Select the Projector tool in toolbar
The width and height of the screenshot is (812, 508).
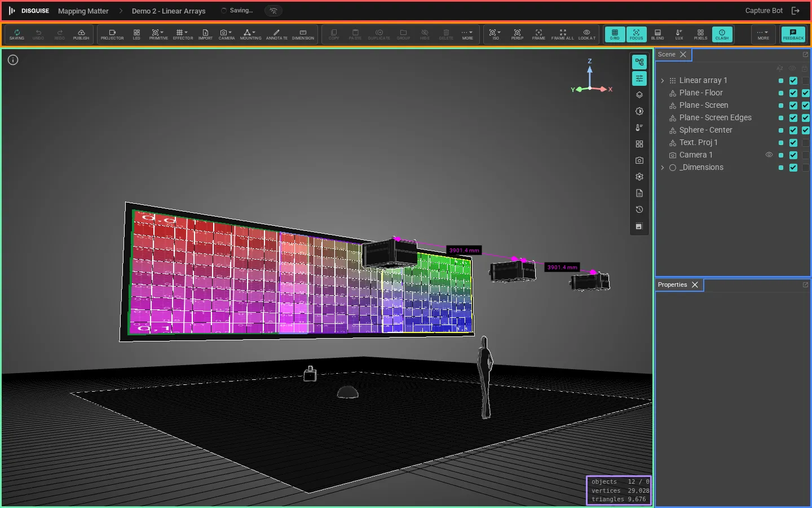(x=112, y=34)
